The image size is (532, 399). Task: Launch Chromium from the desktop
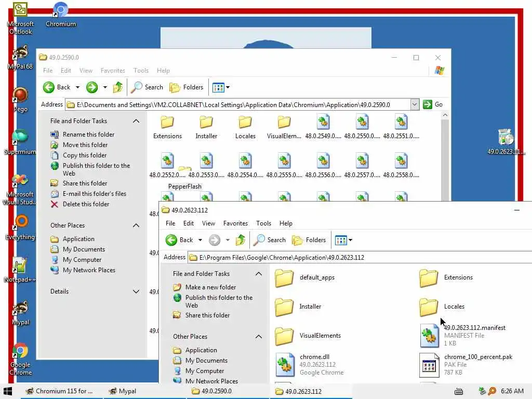[61, 15]
